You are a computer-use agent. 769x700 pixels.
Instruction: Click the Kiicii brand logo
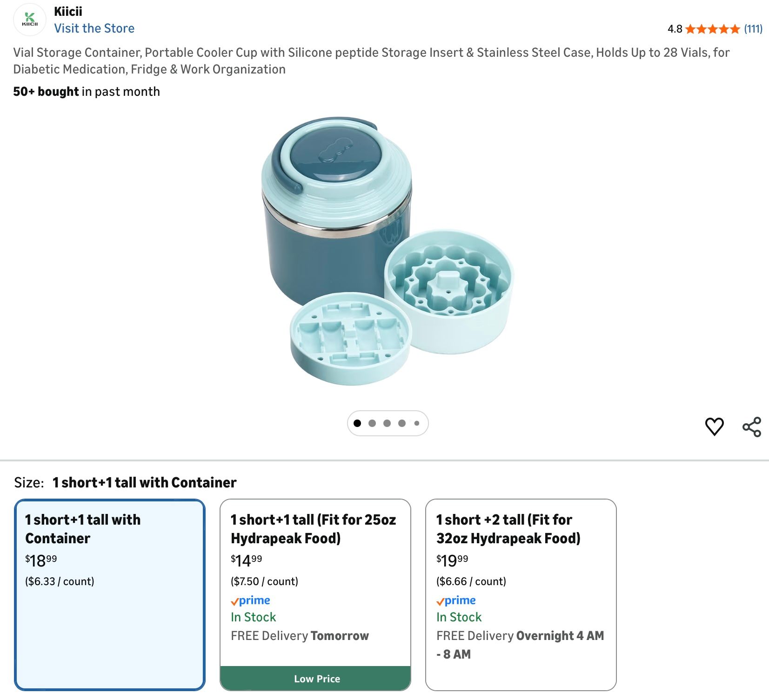coord(30,20)
